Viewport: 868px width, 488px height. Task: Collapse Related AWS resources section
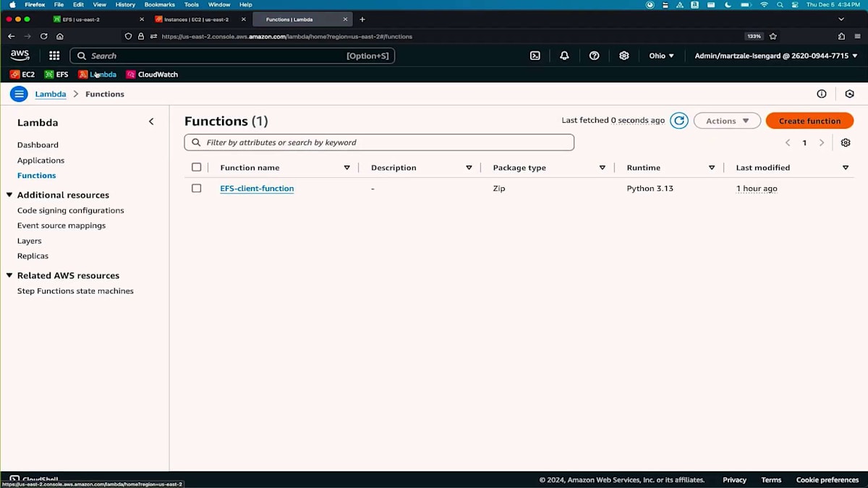coord(9,275)
